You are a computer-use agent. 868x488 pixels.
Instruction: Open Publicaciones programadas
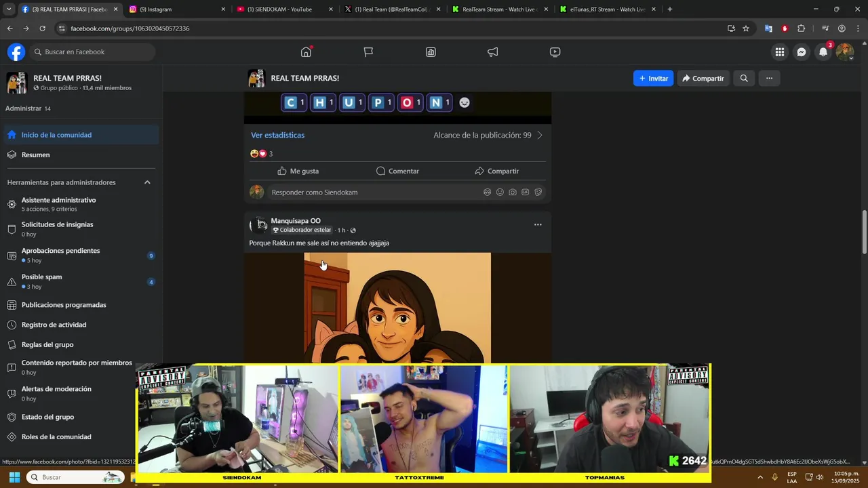pos(81,305)
